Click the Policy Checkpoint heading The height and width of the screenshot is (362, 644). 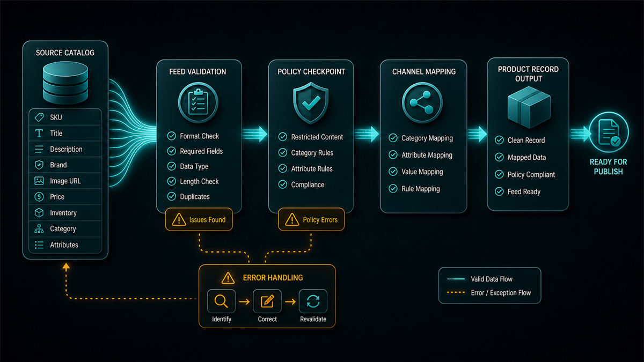tap(310, 72)
